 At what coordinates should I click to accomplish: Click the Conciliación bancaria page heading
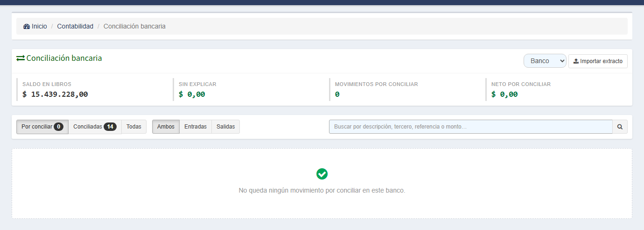coord(64,58)
